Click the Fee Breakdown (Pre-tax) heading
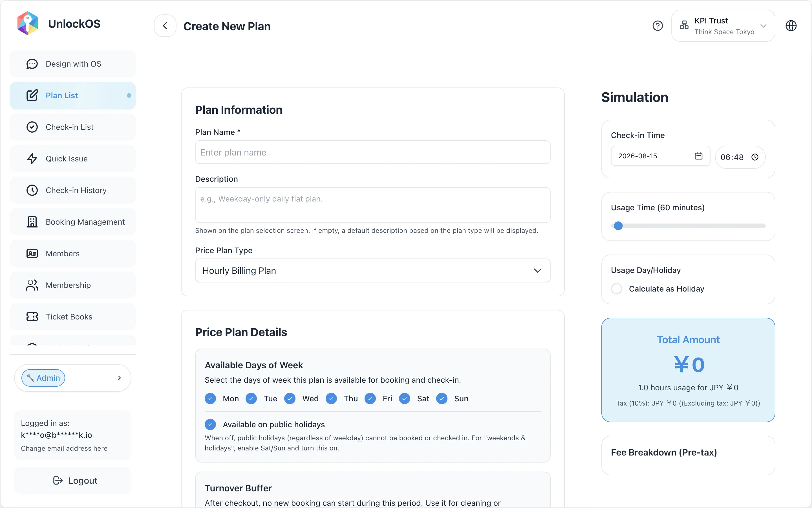Viewport: 812px width, 508px height. coord(664,453)
